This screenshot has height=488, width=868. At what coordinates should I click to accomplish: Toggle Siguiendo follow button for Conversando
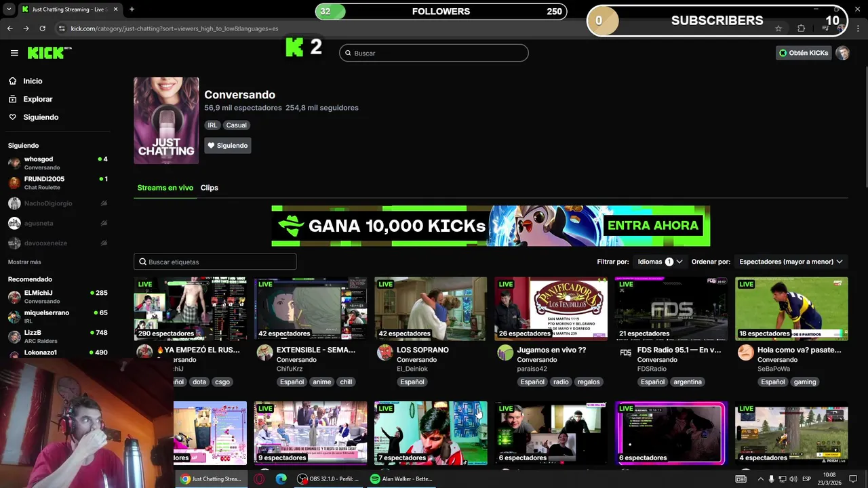click(228, 145)
